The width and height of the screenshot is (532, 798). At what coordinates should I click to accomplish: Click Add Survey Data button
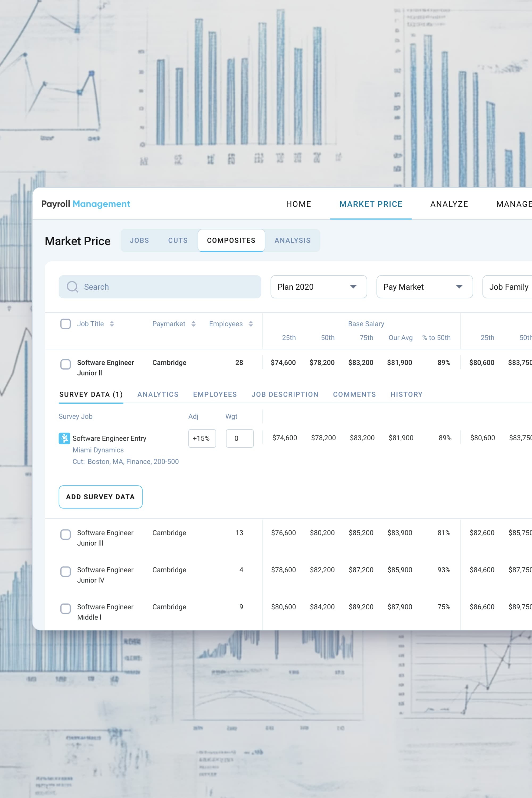point(101,497)
